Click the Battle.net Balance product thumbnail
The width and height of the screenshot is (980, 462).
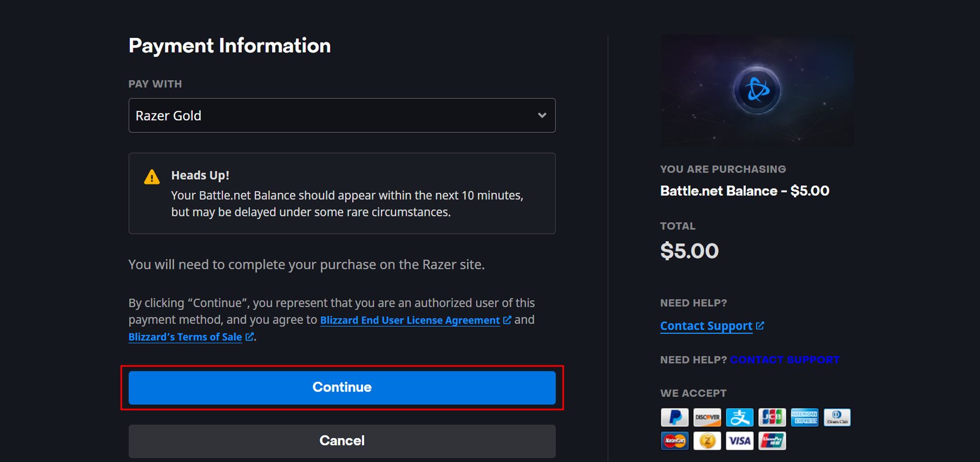pyautogui.click(x=757, y=90)
